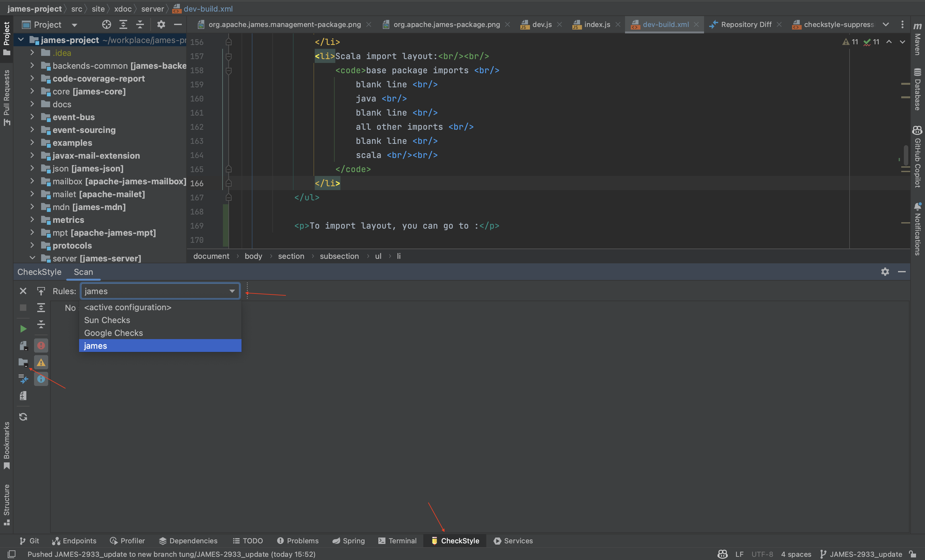Click the reload rules files icon
This screenshot has height=560, width=925.
click(x=23, y=416)
